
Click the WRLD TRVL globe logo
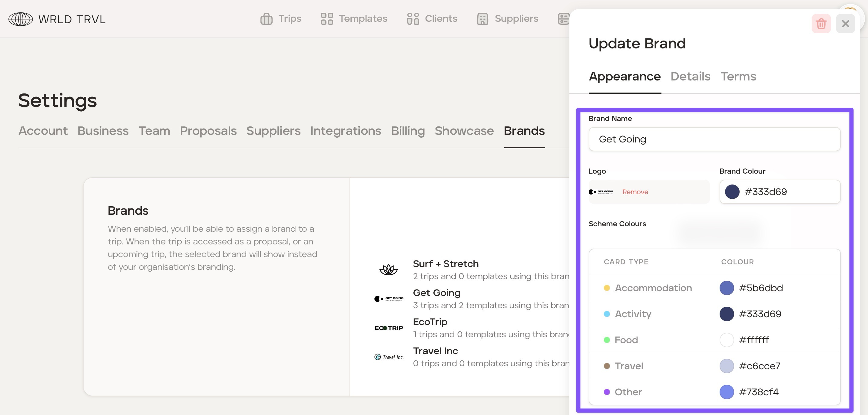click(21, 19)
